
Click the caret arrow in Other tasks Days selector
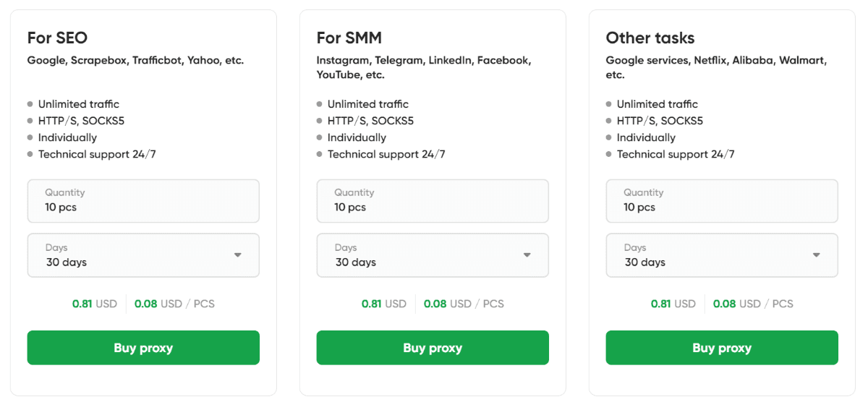coord(816,255)
